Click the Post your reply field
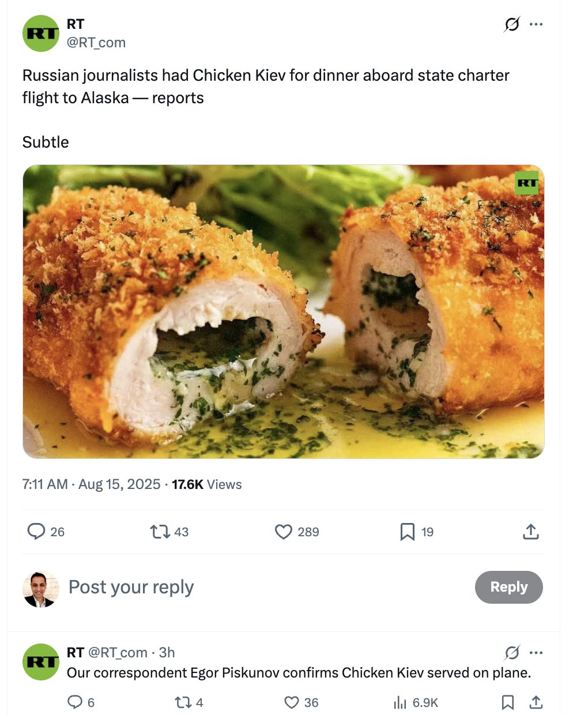The height and width of the screenshot is (715, 588). pos(231,587)
